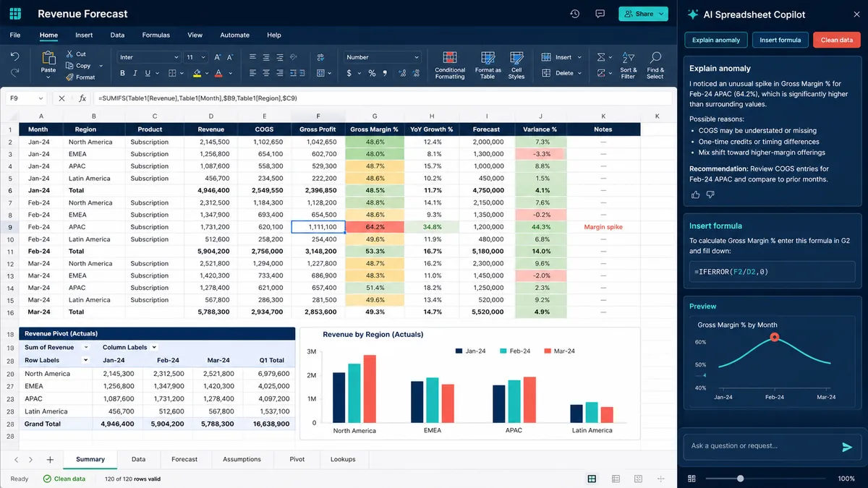Click the Explain anomaly button

716,40
